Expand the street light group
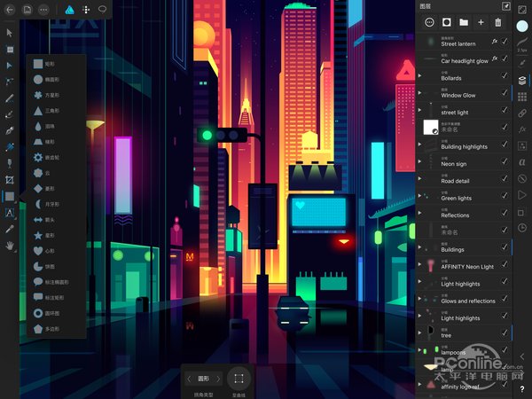The height and width of the screenshot is (399, 532). point(419,110)
